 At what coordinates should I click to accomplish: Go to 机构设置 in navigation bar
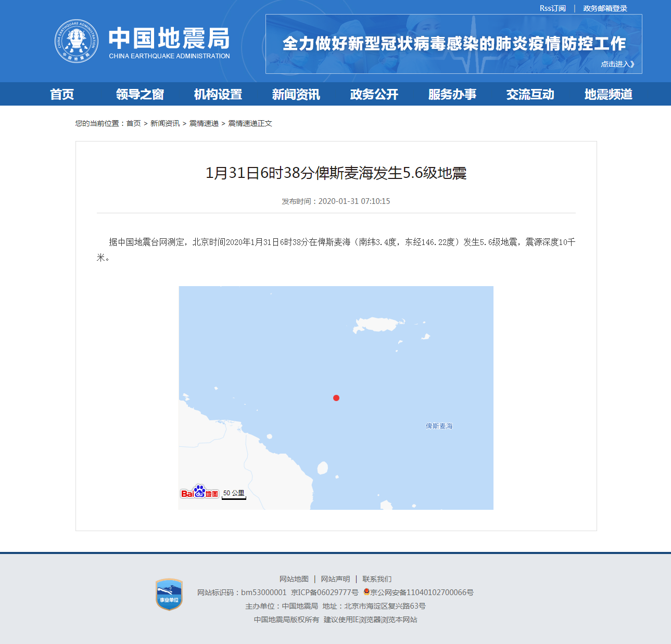click(x=218, y=94)
